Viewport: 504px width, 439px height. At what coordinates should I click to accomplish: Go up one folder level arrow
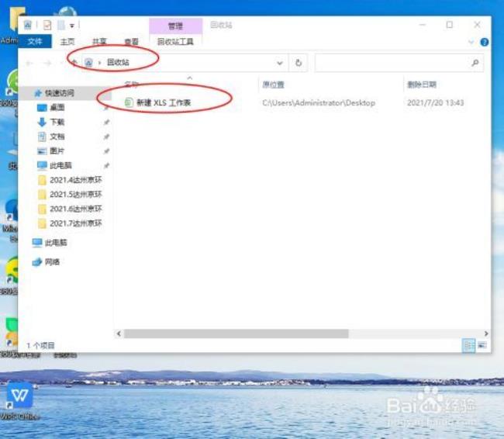pos(74,63)
